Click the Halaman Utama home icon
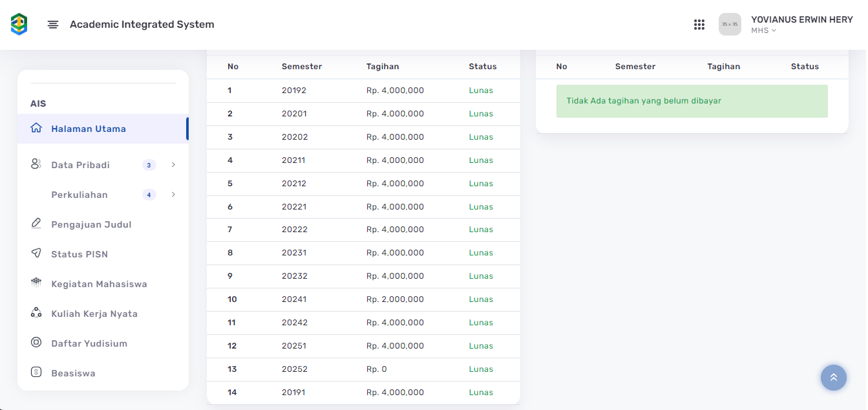Image resolution: width=868 pixels, height=410 pixels. (x=36, y=129)
